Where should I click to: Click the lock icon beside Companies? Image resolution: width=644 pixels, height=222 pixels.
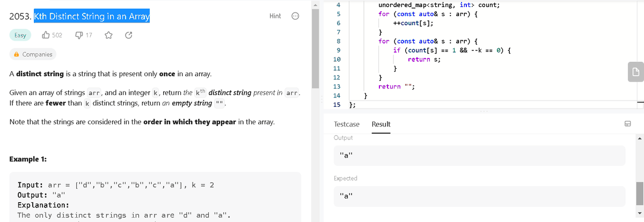pos(17,54)
